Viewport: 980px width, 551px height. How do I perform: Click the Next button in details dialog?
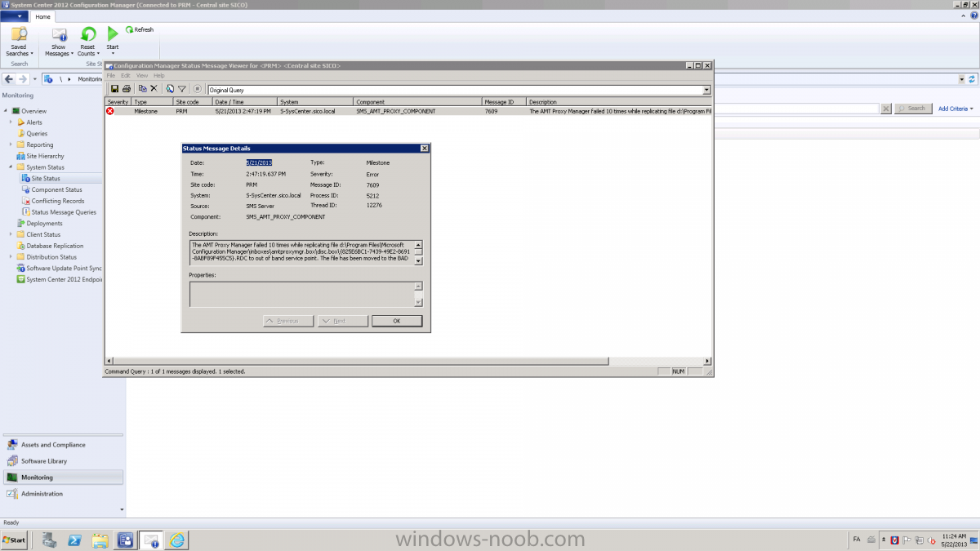coord(342,321)
